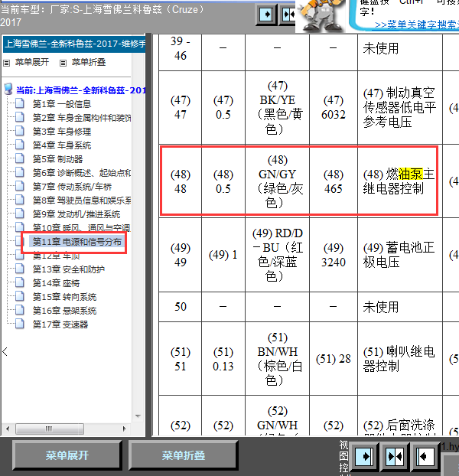Click document icon of 第17章 变速器
Image resolution: width=459 pixels, height=476 pixels.
(20, 324)
